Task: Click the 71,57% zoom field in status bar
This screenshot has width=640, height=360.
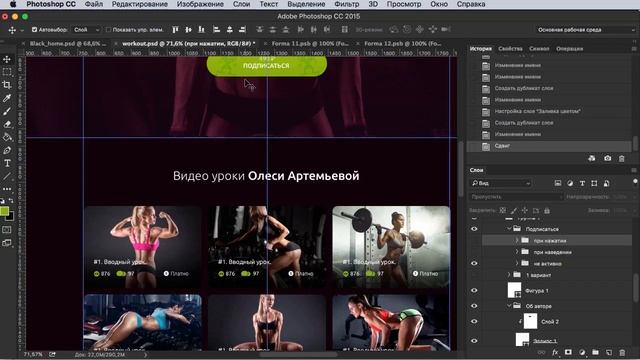Action: click(33, 355)
